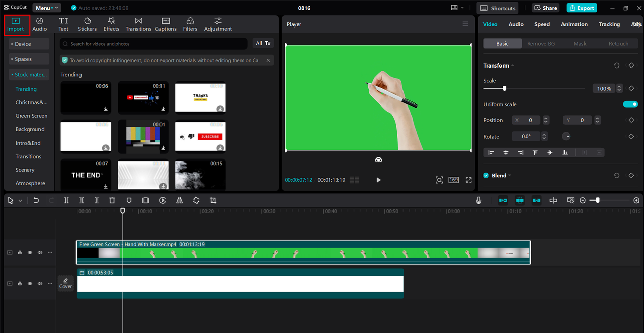Click the Cover button on the timeline
Image resolution: width=644 pixels, height=333 pixels.
click(66, 283)
